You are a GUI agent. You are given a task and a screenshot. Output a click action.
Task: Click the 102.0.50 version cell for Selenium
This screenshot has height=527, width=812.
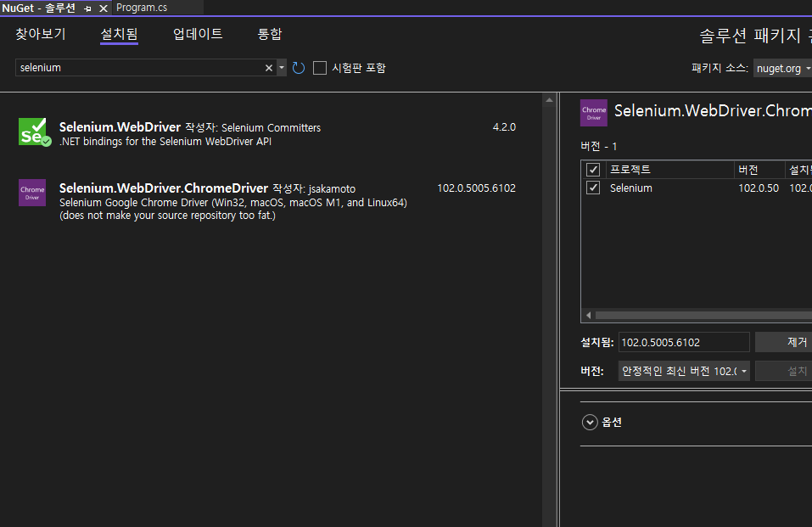759,188
